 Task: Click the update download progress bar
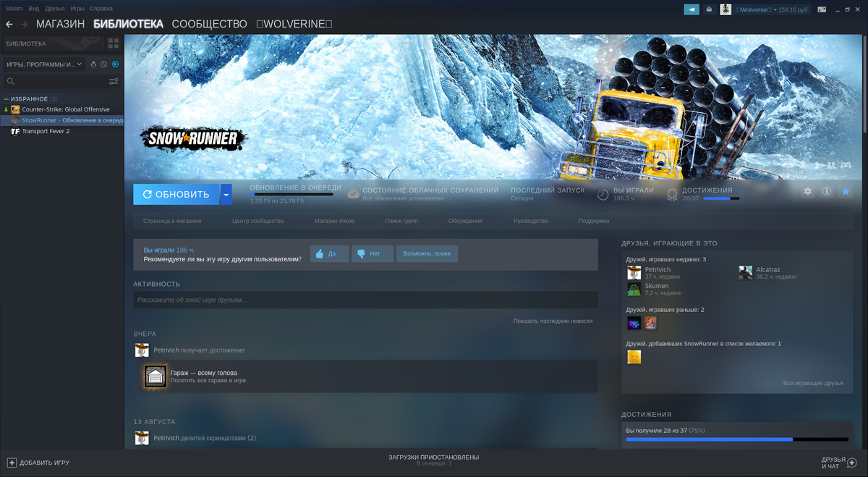coord(292,194)
